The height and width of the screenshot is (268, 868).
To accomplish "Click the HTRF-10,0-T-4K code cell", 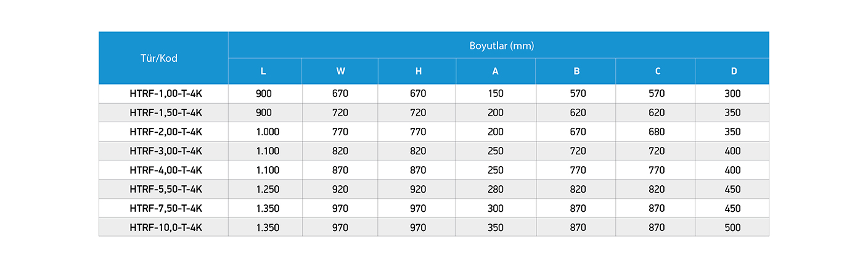I will tap(163, 227).
